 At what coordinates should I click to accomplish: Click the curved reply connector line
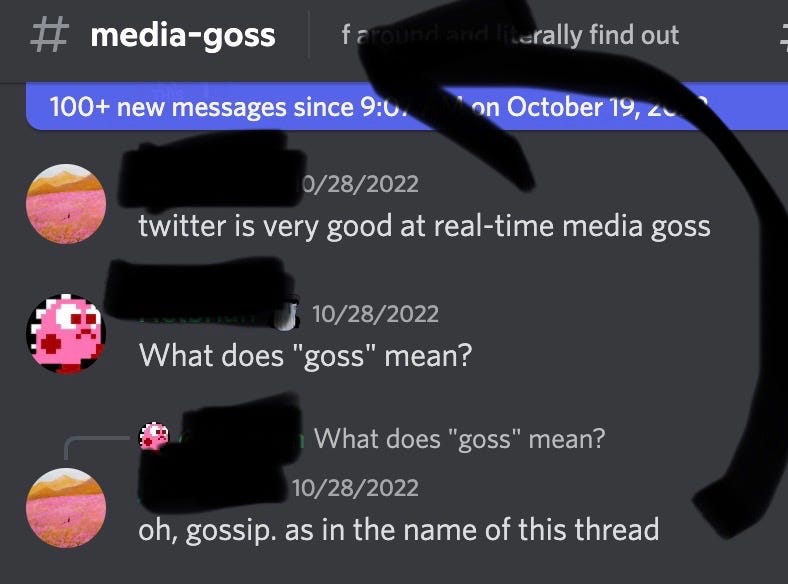(97, 447)
